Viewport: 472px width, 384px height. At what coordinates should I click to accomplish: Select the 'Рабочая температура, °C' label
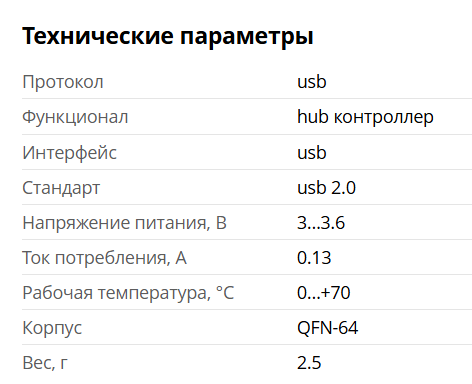click(128, 293)
